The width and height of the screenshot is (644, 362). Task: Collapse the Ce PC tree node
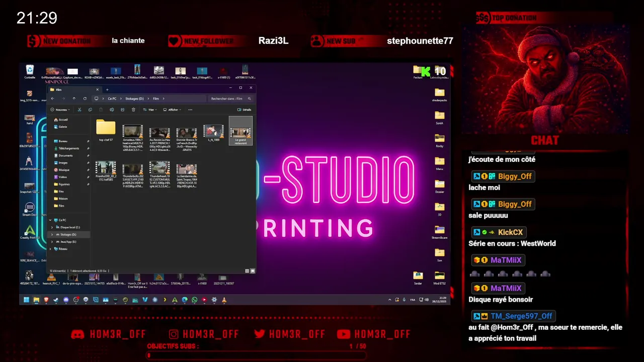point(51,220)
